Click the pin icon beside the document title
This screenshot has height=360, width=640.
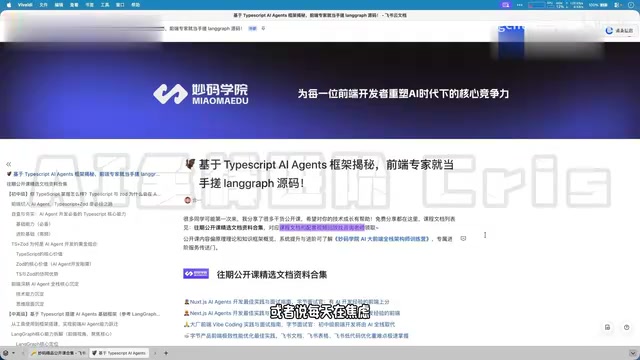[x=263, y=29]
